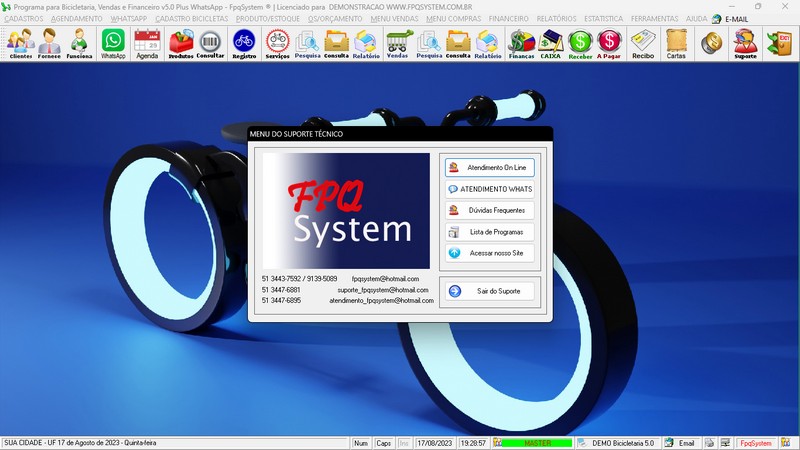This screenshot has height=450, width=800.
Task: Open the Receber green dollar icon
Action: pos(580,43)
